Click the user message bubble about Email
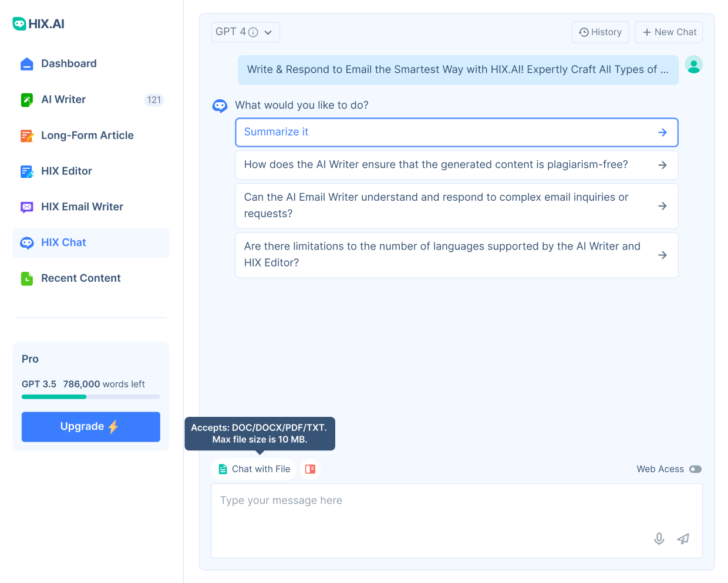This screenshot has width=728, height=583. point(458,70)
